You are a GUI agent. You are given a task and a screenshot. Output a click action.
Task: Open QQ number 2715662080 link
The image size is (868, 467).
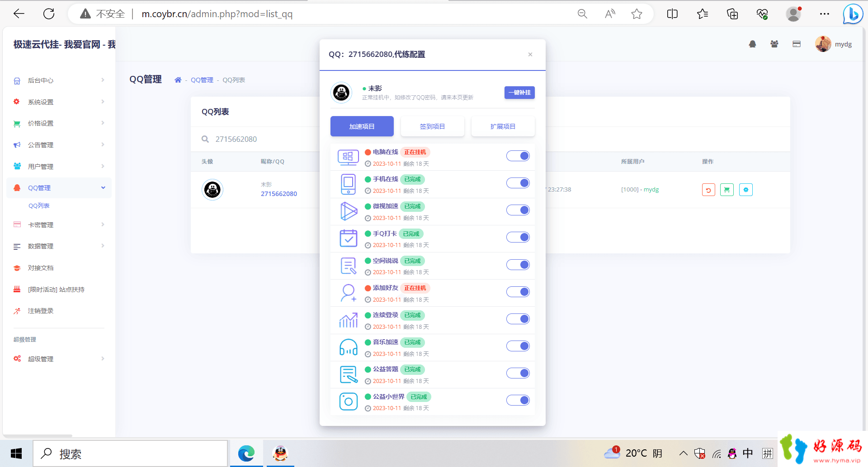279,194
